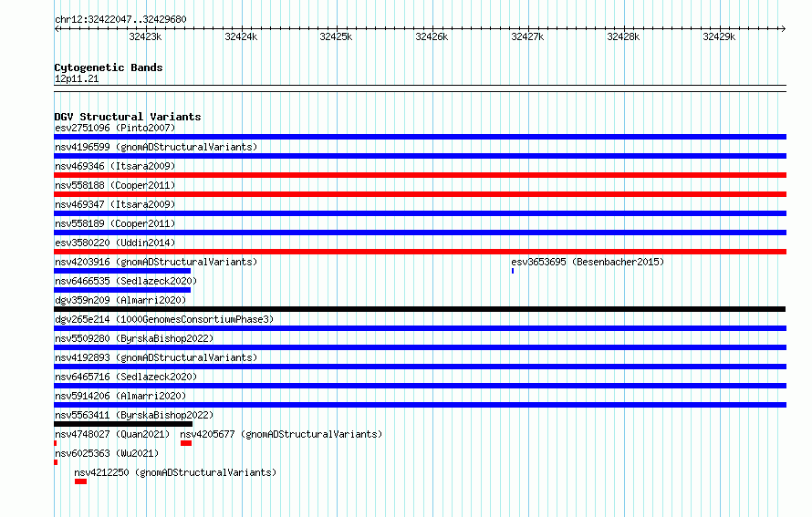
Task: Click esv3653695 (Besenbacher2015) label
Action: coord(588,262)
